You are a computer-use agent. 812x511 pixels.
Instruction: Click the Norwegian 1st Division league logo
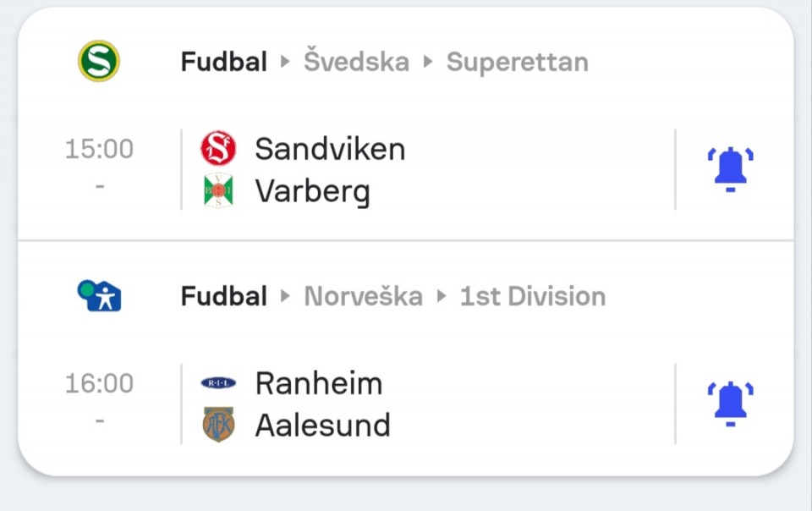tap(99, 295)
